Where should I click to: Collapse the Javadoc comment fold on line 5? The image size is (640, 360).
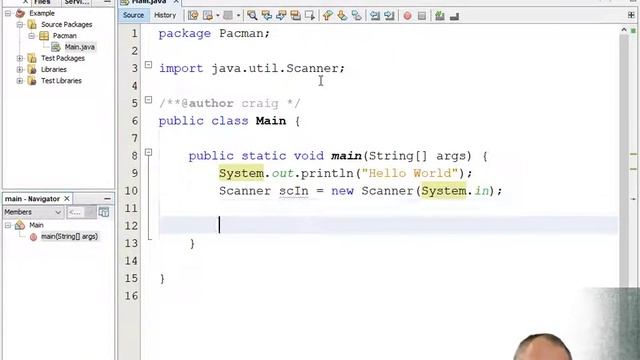point(149,100)
